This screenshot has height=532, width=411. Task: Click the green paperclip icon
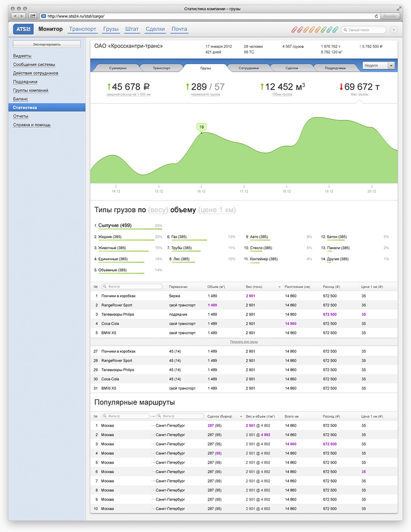[x=324, y=29]
